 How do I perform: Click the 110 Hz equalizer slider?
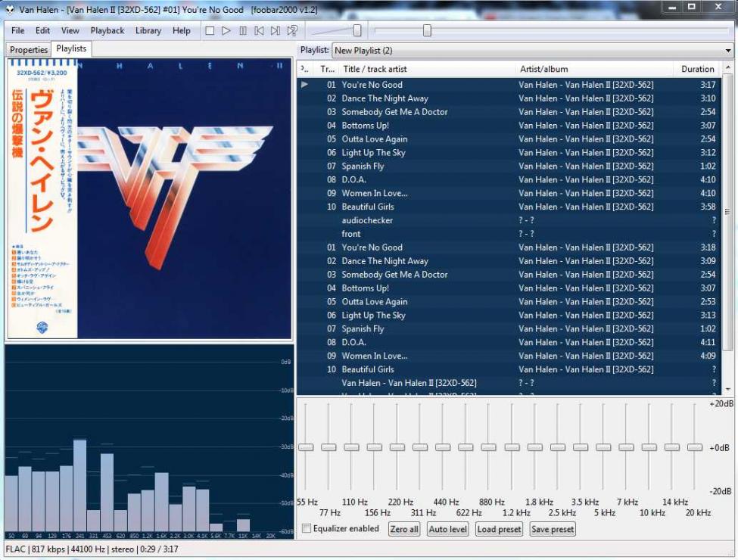click(351, 447)
